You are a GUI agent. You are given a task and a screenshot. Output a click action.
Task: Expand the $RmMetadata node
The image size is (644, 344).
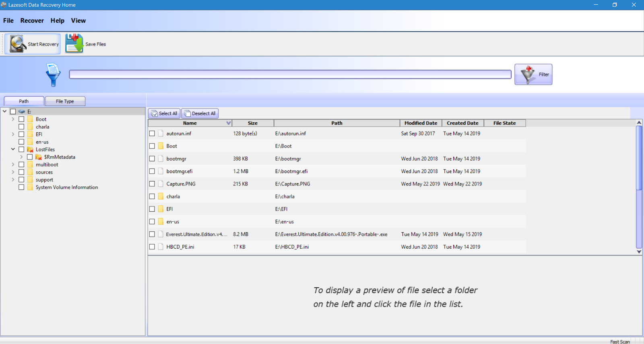tap(21, 157)
